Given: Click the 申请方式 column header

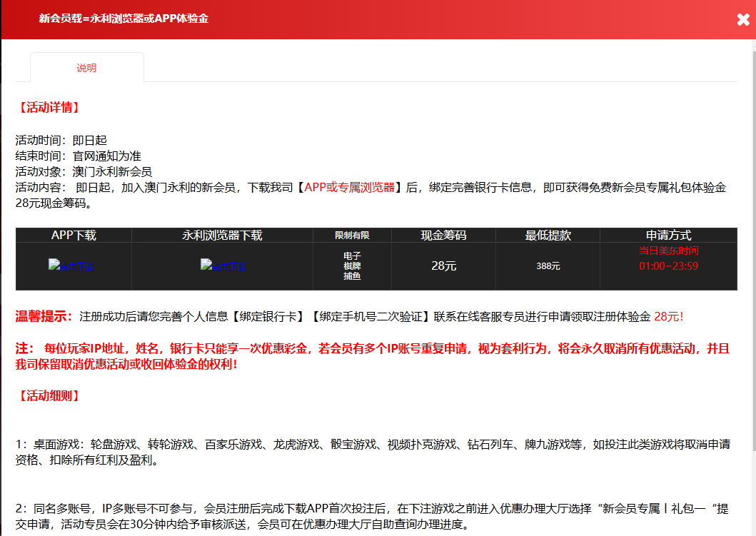Looking at the screenshot, I should 668,235.
